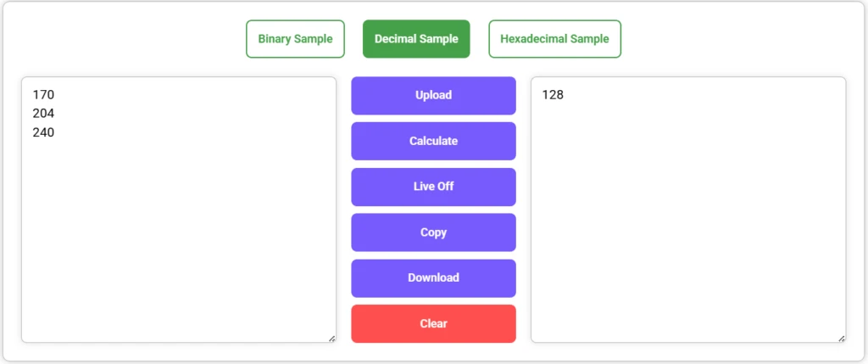Copy the output result

(433, 232)
